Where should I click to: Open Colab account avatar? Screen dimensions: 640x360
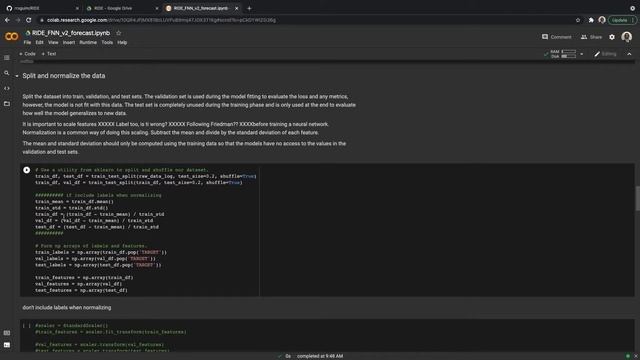point(627,37)
